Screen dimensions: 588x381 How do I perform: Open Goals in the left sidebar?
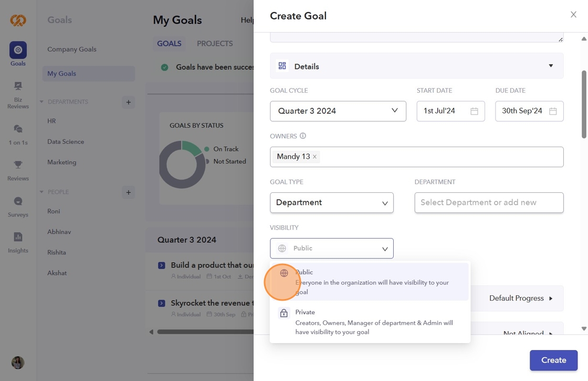pos(18,50)
